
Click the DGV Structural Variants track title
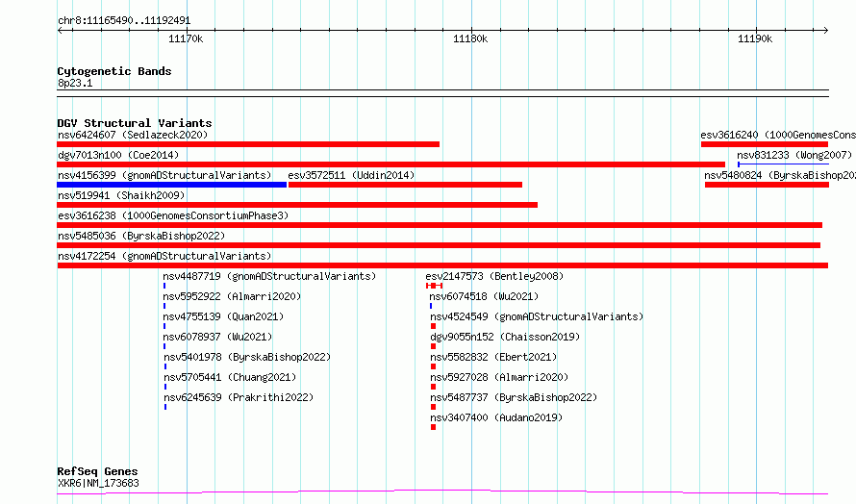[135, 123]
